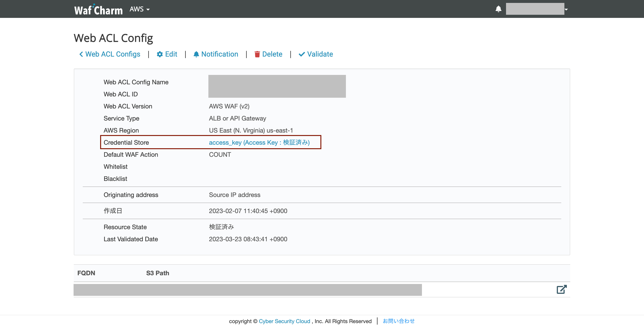Click the Resource State label
Image resolution: width=644 pixels, height=326 pixels.
tap(125, 227)
